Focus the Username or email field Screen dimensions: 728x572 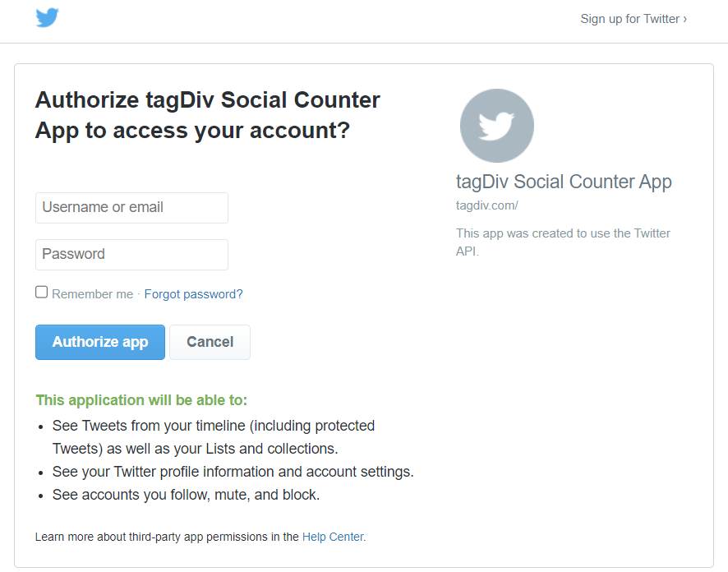click(131, 208)
